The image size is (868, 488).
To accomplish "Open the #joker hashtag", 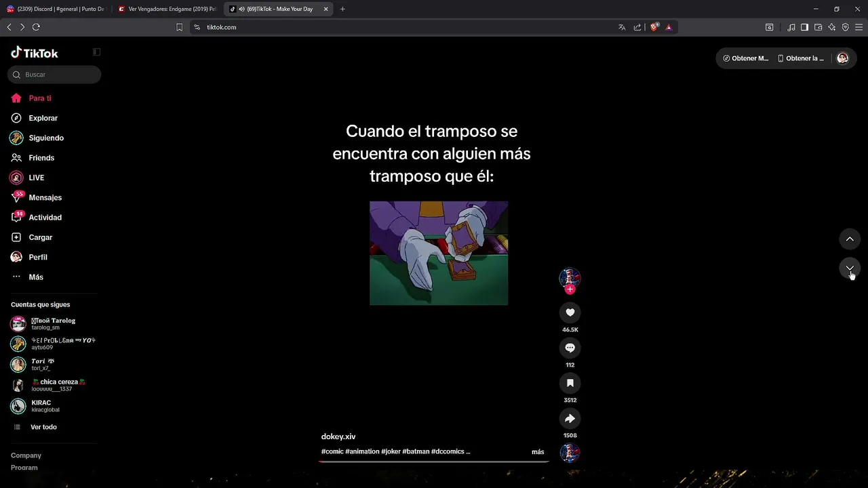I will 391,451.
